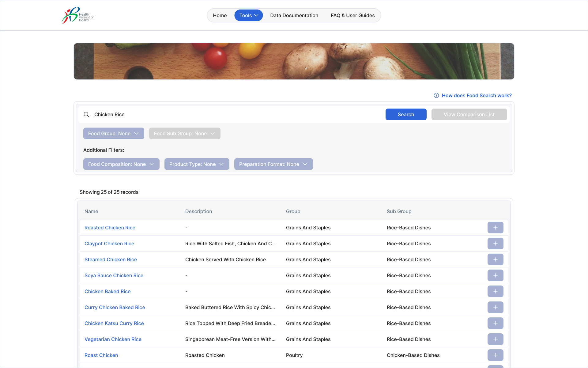Open the Chicken Baked Rice record
This screenshot has height=368, width=588.
[x=107, y=291]
